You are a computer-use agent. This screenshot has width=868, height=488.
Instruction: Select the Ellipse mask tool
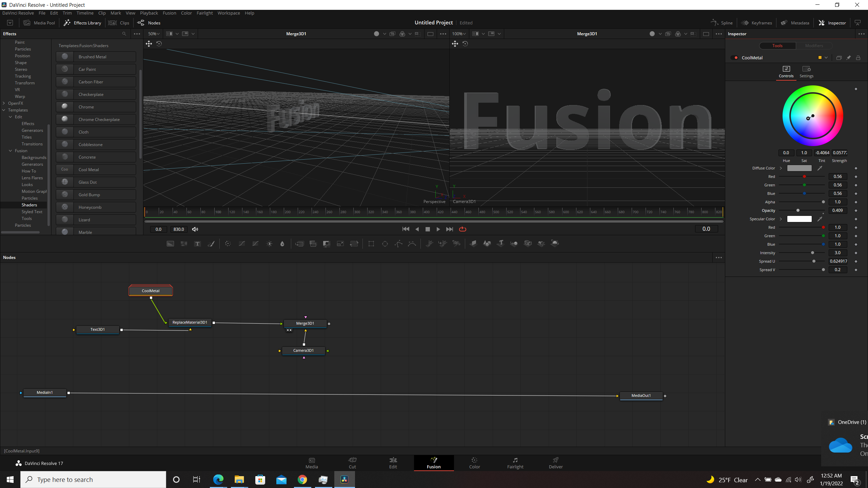(385, 244)
